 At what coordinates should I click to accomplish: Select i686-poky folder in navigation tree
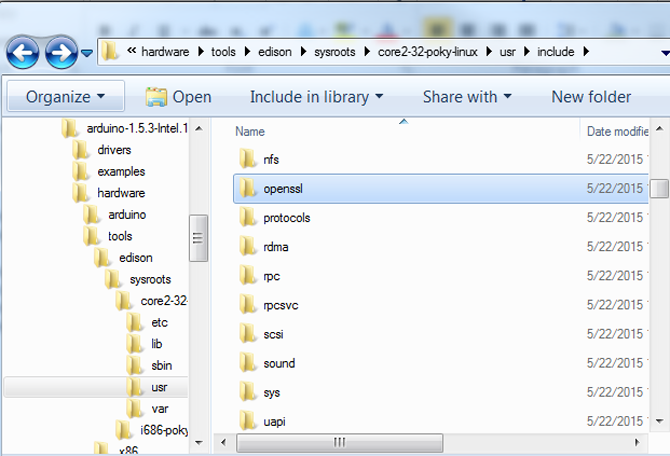tap(164, 430)
